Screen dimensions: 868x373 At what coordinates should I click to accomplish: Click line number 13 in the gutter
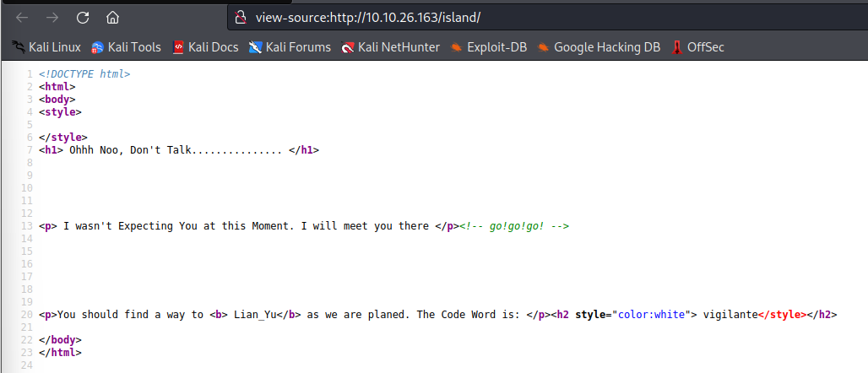[28, 226]
